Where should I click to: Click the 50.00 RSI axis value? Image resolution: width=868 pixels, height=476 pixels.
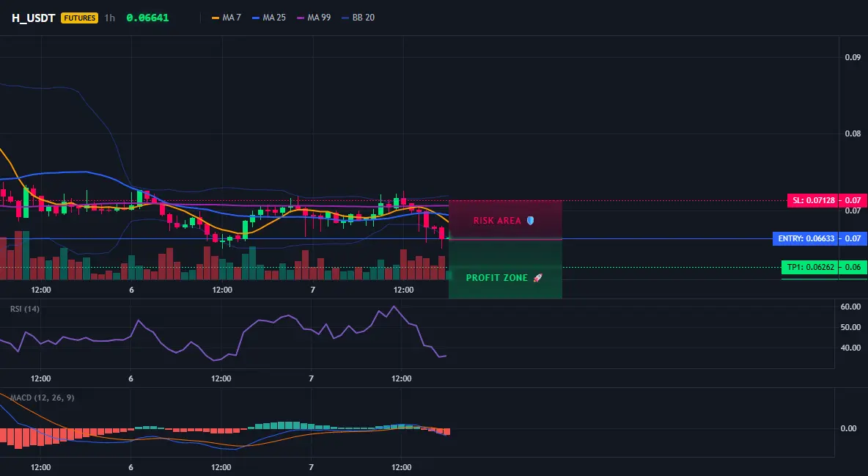850,327
